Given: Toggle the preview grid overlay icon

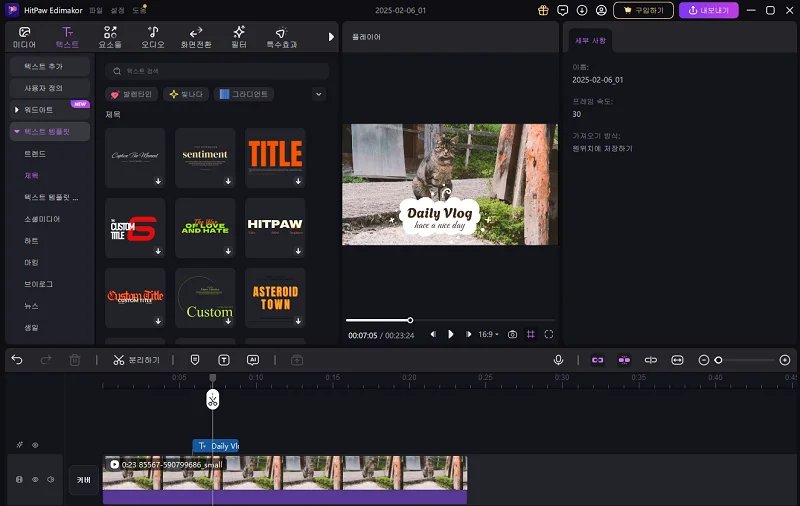Looking at the screenshot, I should [x=531, y=334].
